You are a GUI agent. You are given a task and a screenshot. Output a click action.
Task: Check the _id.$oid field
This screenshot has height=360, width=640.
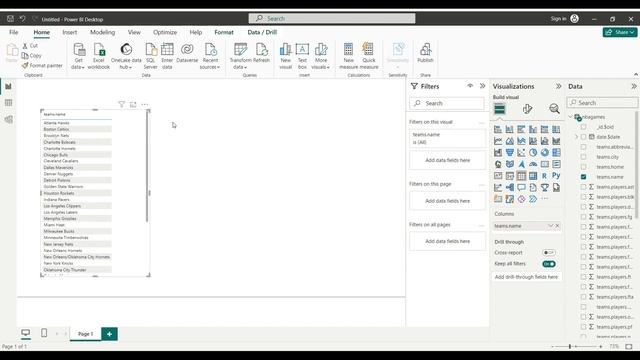click(583, 127)
